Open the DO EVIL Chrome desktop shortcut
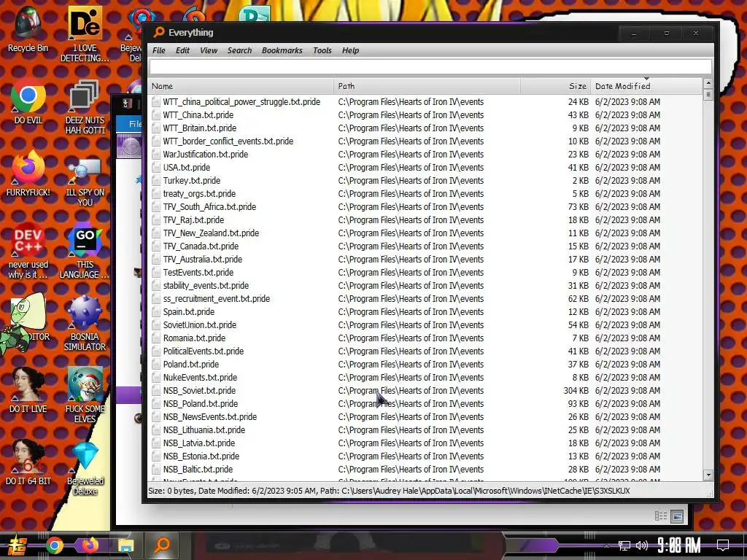 (x=28, y=103)
